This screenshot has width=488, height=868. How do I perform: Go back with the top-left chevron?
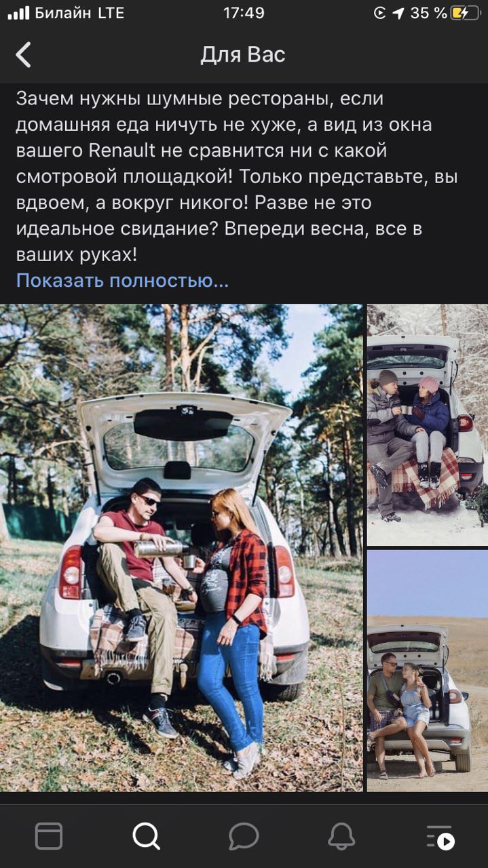coord(24,55)
